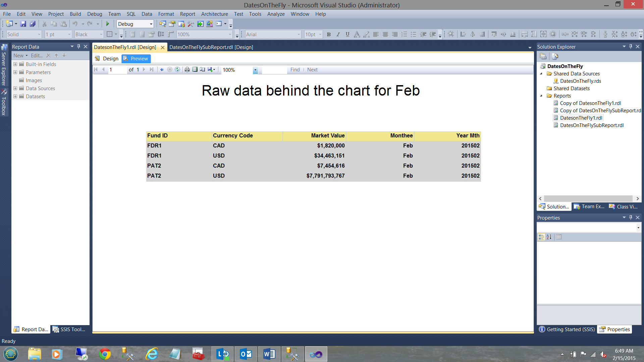Click the Back to parent report arrow
The image size is (644, 362).
point(162,70)
